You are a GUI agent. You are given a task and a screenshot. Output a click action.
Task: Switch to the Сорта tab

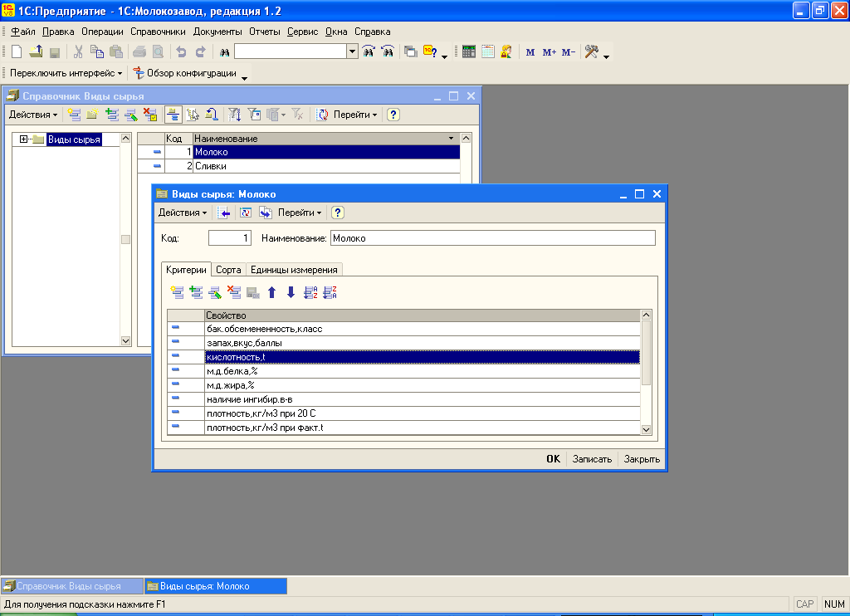[x=228, y=270]
